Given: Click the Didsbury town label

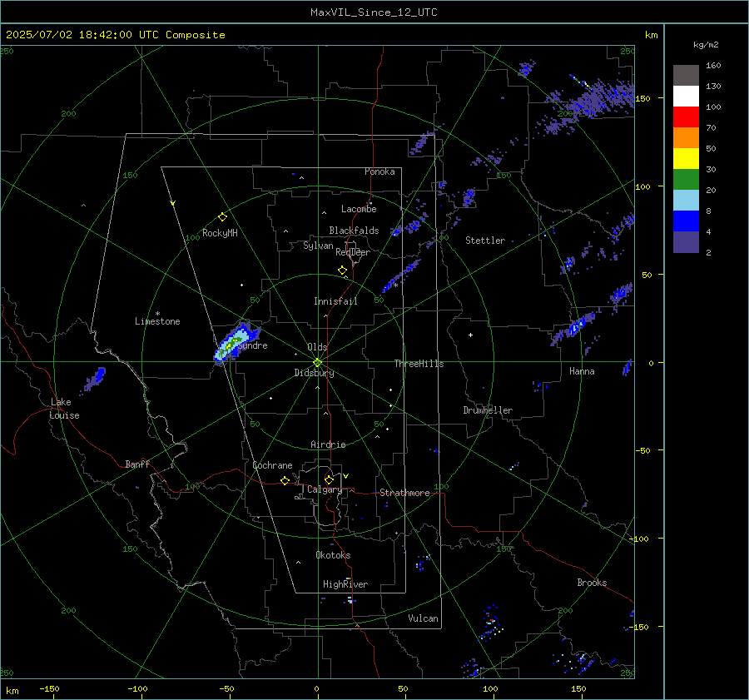Looking at the screenshot, I should (314, 373).
